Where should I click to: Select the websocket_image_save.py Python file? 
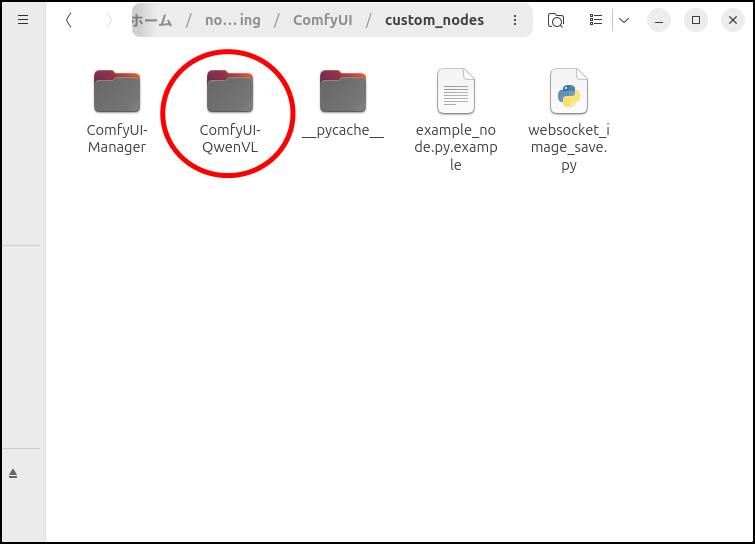point(568,93)
